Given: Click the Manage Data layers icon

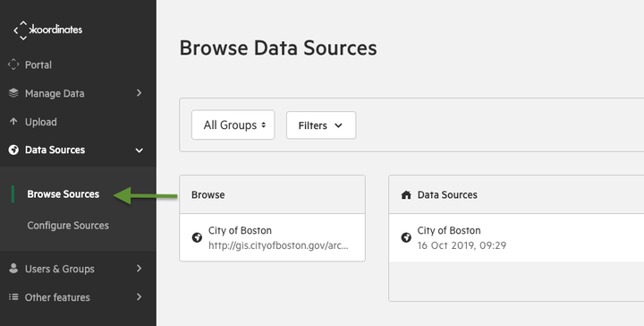Looking at the screenshot, I should 13,93.
